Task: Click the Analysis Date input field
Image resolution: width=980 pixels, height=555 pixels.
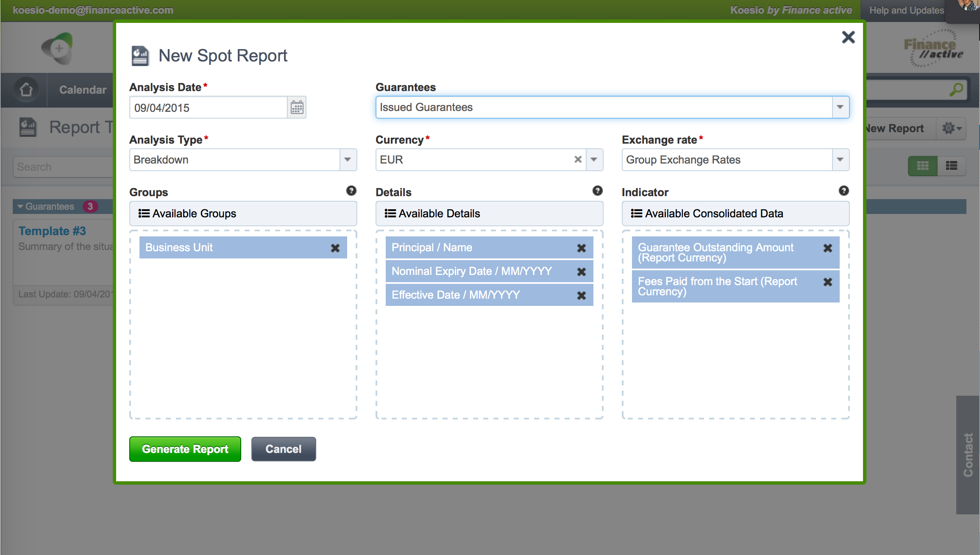Action: click(x=208, y=108)
